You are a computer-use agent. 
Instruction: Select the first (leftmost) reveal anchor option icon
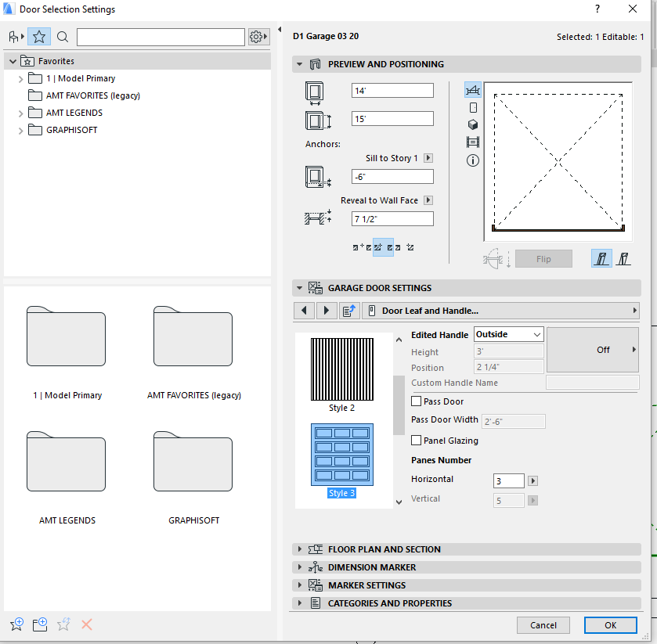pos(362,247)
